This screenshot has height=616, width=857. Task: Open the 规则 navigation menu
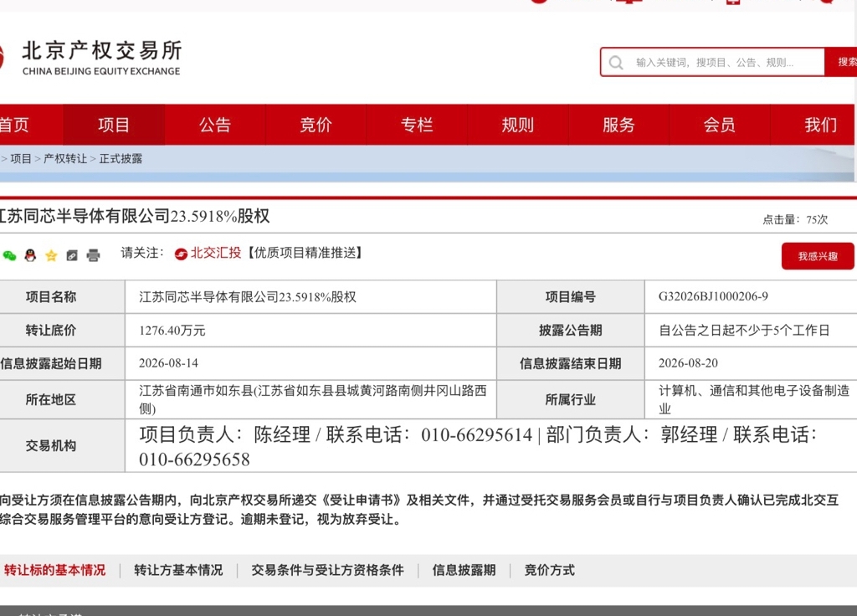[x=517, y=125]
